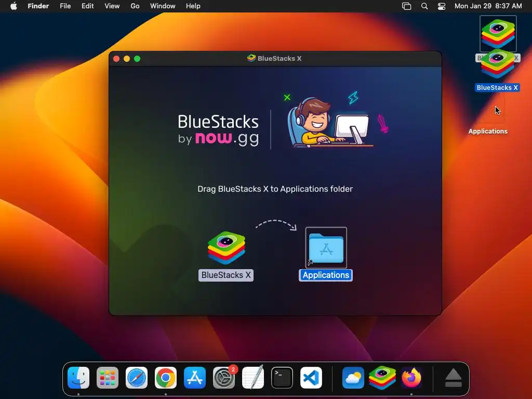Click the small BlueStacks icon in the window title bar
Viewport: 532px width, 399px height.
251,58
